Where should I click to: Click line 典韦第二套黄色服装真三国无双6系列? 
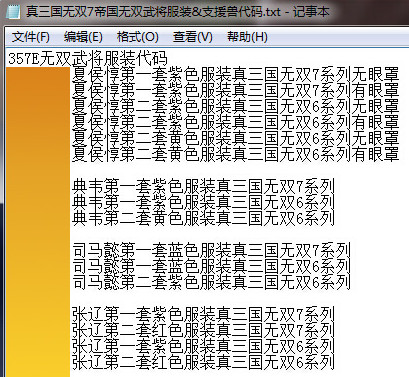[x=203, y=218]
